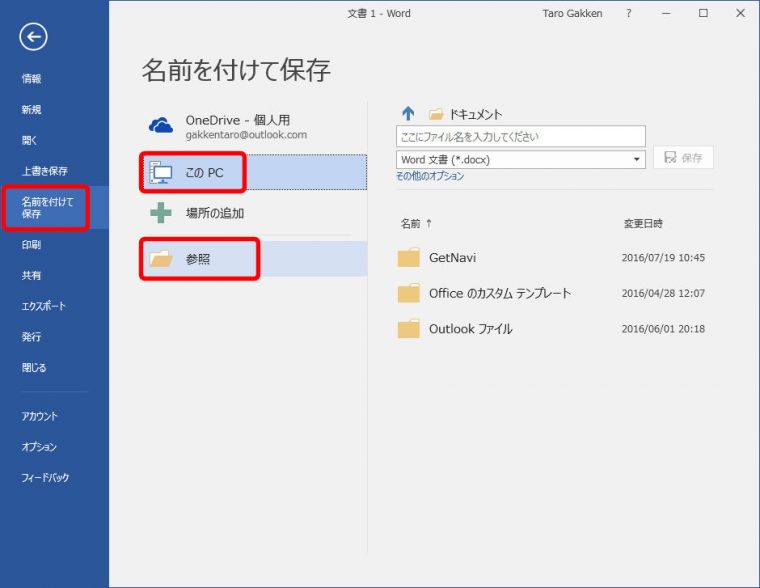
Task: Choose 上書き保存 in the sidebar
Action: click(x=45, y=171)
